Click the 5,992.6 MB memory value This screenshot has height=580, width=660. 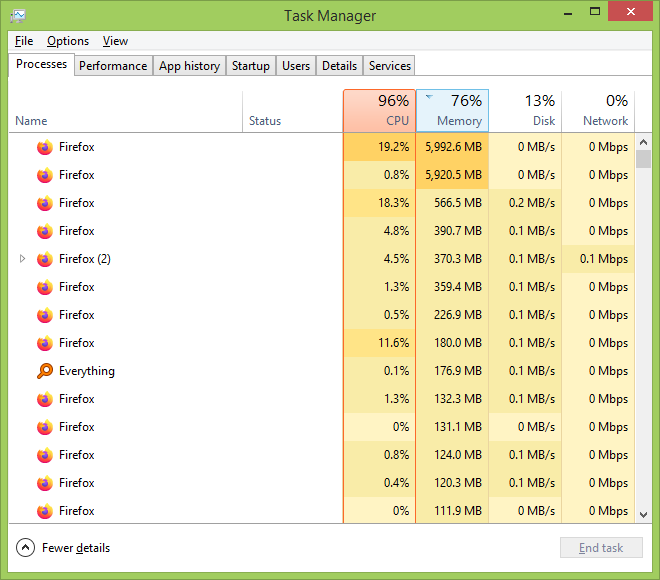453,147
